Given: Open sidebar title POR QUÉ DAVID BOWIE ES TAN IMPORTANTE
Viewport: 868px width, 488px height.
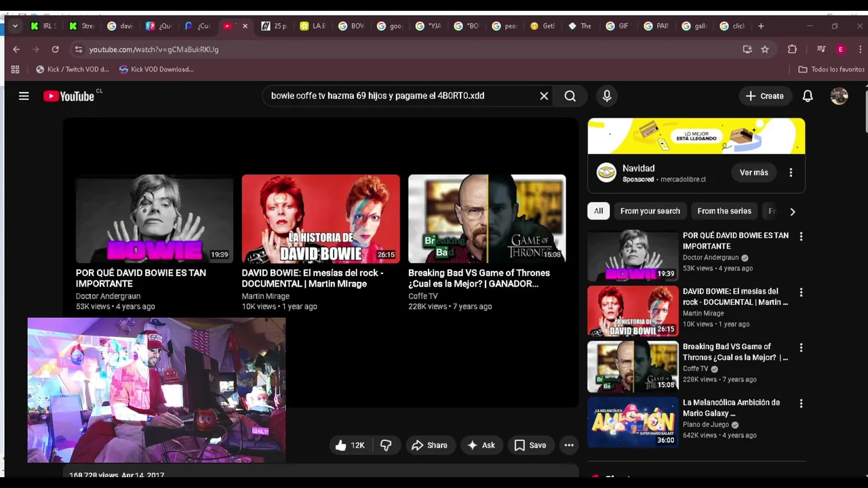Looking at the screenshot, I should [736, 241].
